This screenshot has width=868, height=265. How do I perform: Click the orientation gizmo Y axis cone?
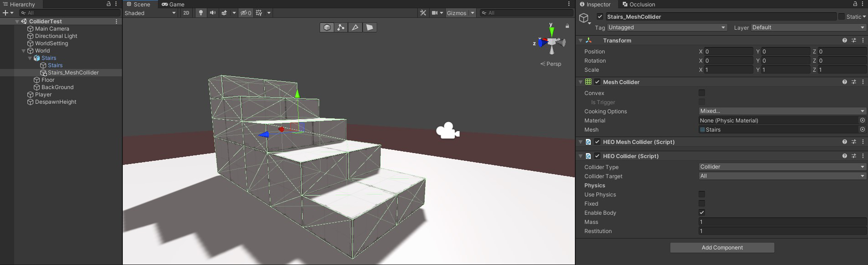point(552,32)
